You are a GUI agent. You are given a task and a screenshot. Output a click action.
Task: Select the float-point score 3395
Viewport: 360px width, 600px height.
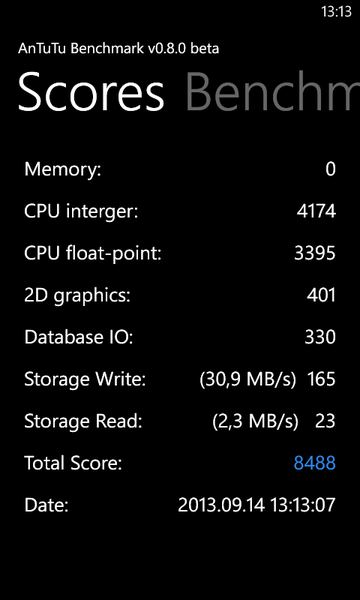click(x=315, y=253)
